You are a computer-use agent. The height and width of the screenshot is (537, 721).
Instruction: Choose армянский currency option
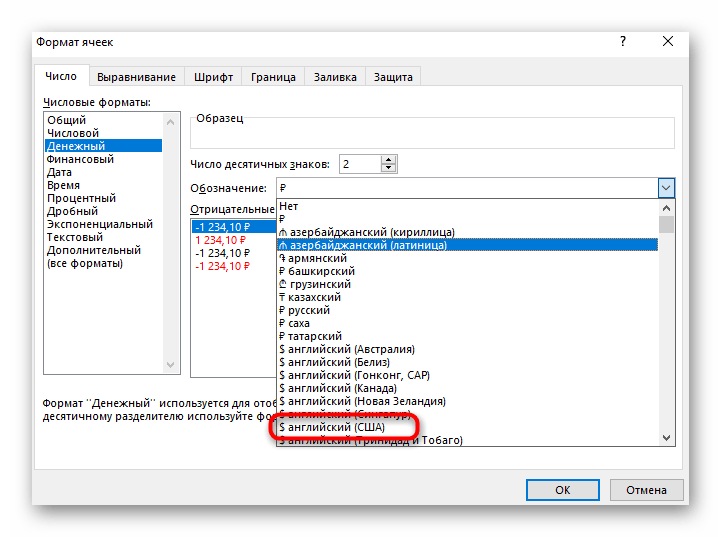click(x=467, y=258)
